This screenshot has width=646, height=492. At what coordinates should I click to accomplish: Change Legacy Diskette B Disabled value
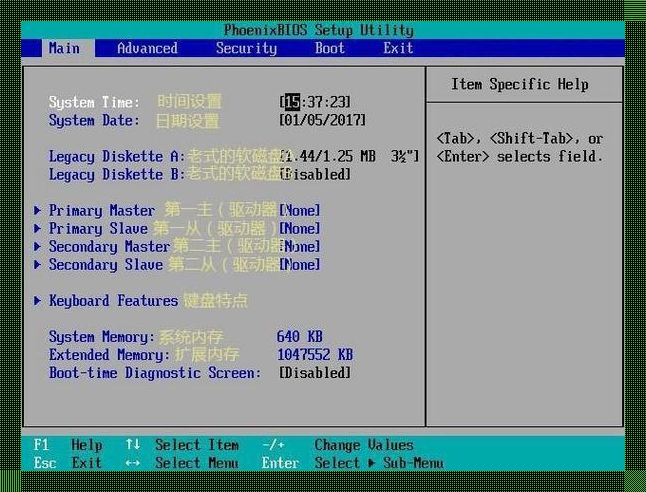[x=315, y=174]
